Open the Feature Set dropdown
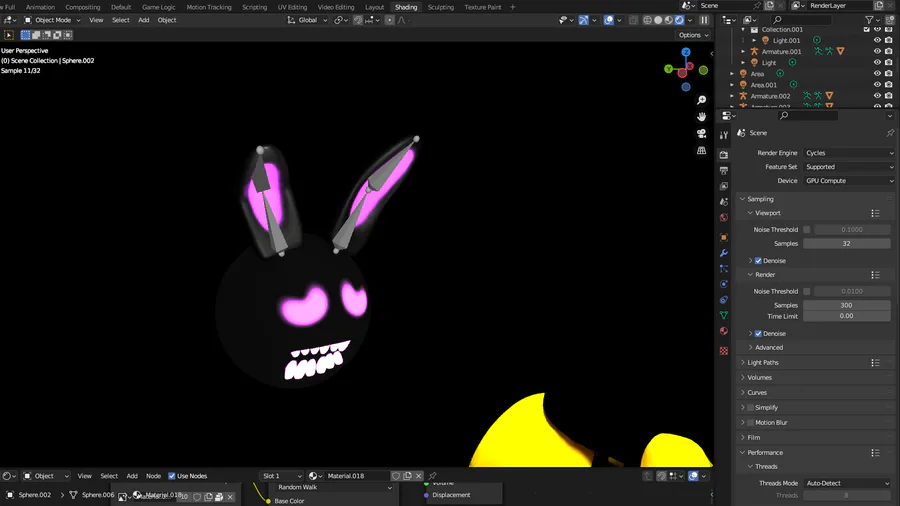Screen dimensions: 900x506 coord(849,167)
